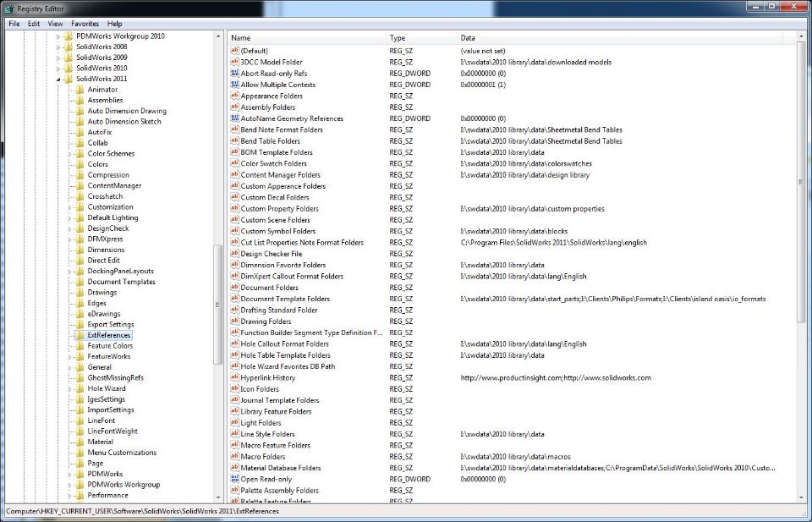Image resolution: width=812 pixels, height=522 pixels.
Task: Click the DWORD icon beside Abort Read-only Refs
Action: coord(234,74)
